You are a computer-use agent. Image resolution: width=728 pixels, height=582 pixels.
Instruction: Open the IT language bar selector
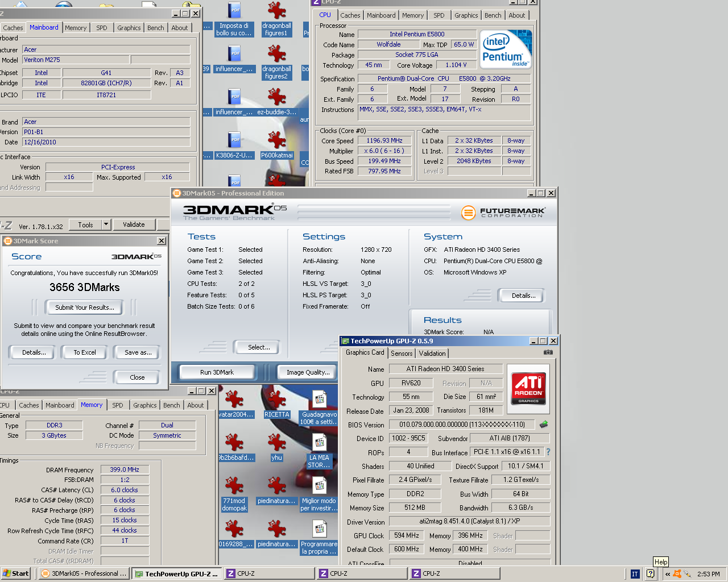(x=635, y=574)
